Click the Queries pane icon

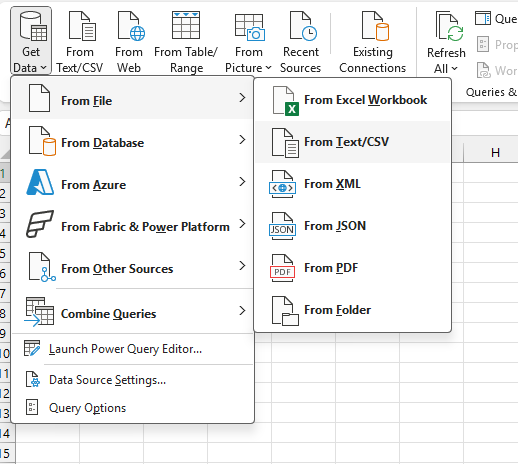tap(483, 18)
